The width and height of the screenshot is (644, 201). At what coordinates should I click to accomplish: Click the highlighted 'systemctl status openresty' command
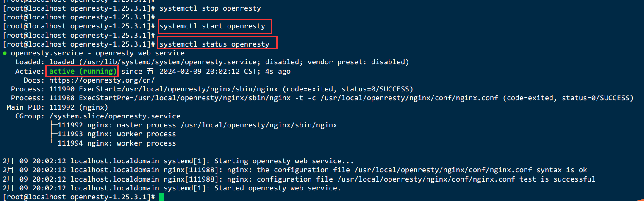click(214, 44)
